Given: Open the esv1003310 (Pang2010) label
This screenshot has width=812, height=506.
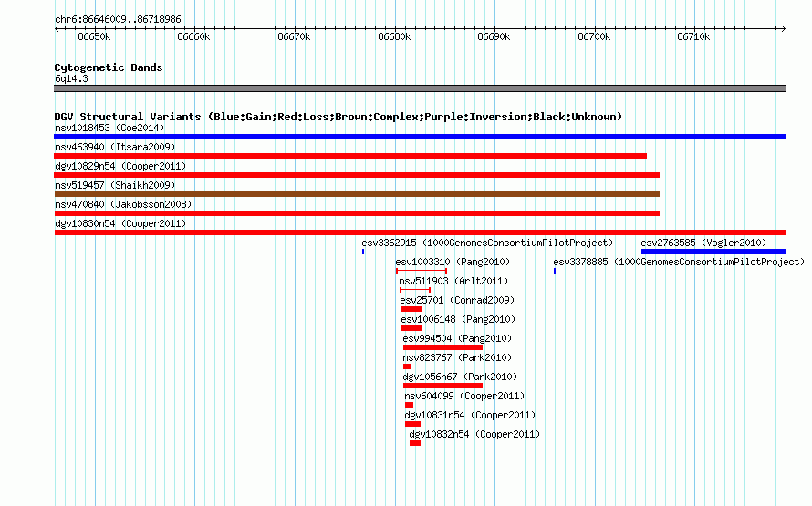Looking at the screenshot, I should click(453, 262).
